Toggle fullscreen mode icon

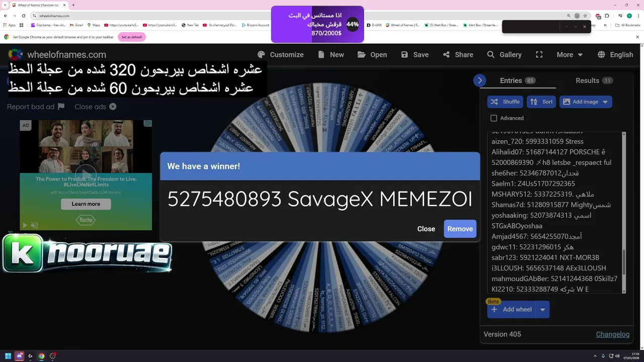[x=539, y=54]
